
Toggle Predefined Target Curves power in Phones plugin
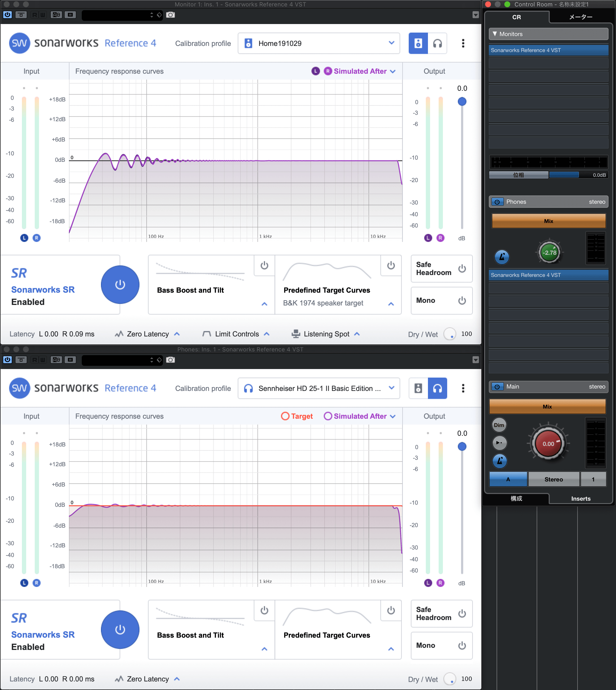[x=391, y=610]
